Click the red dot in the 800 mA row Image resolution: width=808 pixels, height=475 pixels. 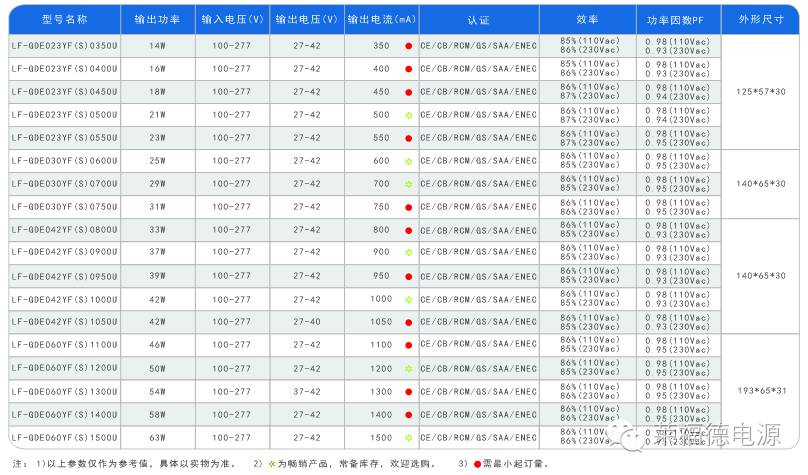click(409, 230)
